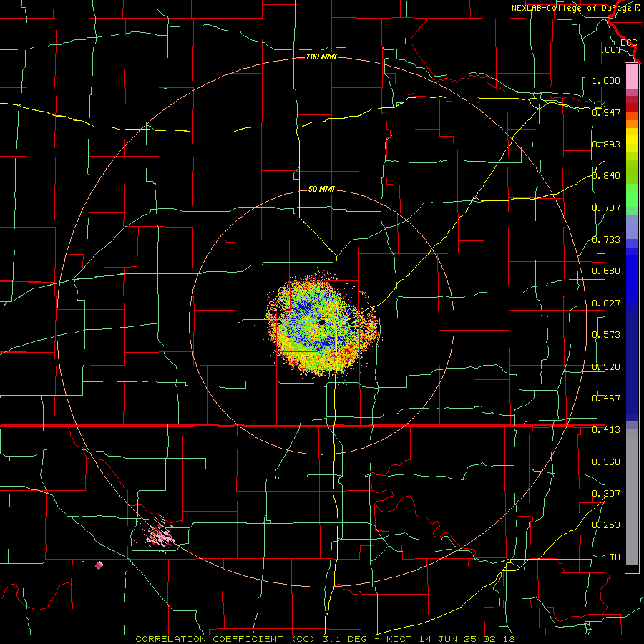Screen dimensions: 644x644
Task: Click the 50 NMI range ring label
Action: click(321, 189)
